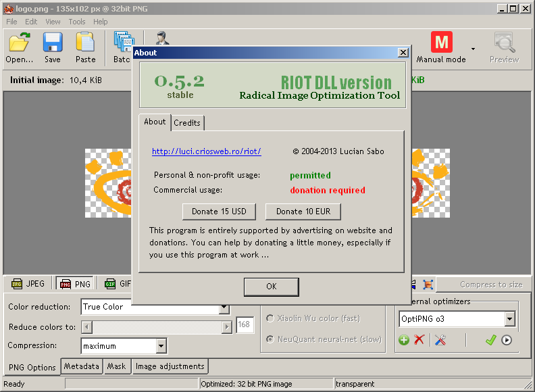
Task: Open the Compression level dropdown
Action: [161, 346]
